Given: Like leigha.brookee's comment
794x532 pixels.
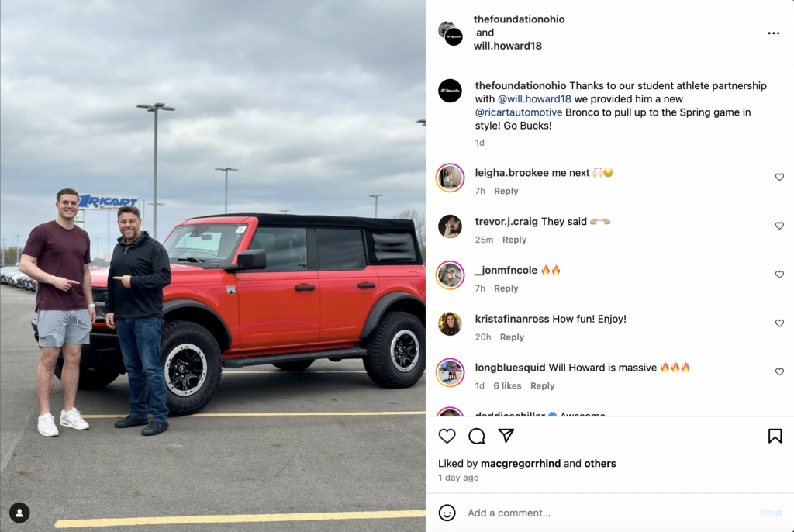Looking at the screenshot, I should (x=779, y=177).
